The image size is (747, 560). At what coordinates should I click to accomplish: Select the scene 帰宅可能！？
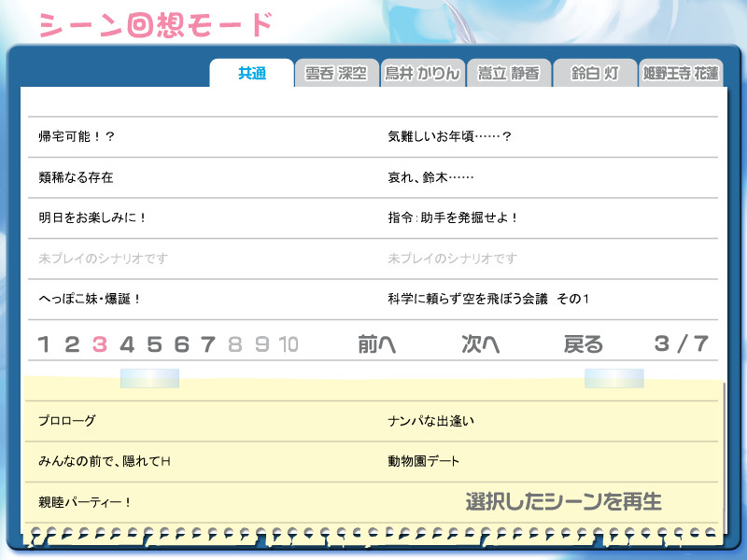click(x=77, y=137)
